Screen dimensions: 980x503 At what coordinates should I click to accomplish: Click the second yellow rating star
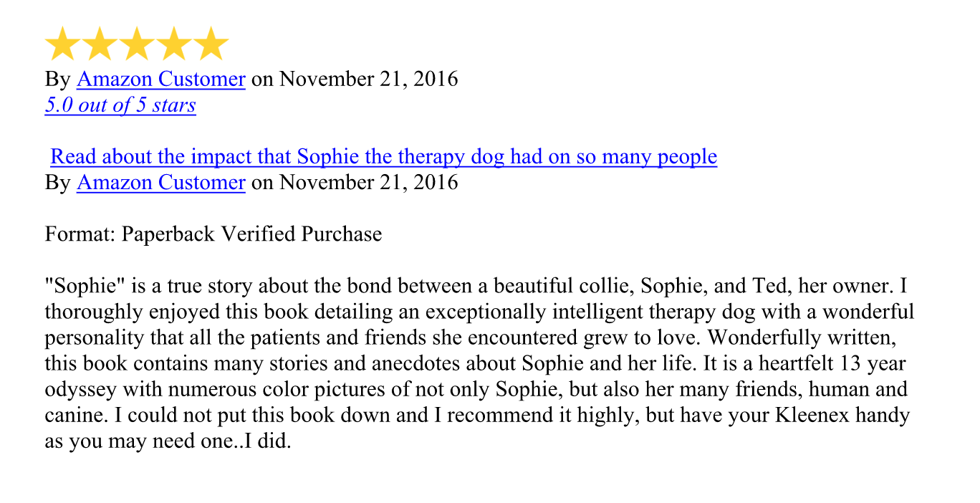(x=100, y=44)
